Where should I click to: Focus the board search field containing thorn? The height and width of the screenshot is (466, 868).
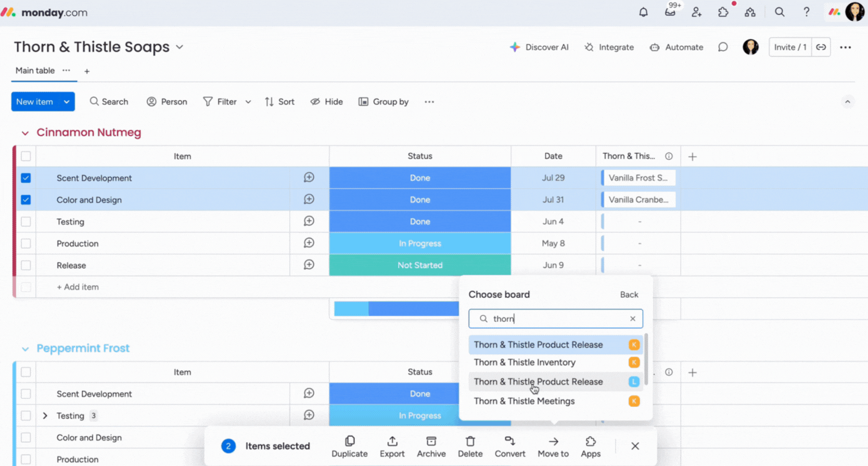tap(556, 319)
